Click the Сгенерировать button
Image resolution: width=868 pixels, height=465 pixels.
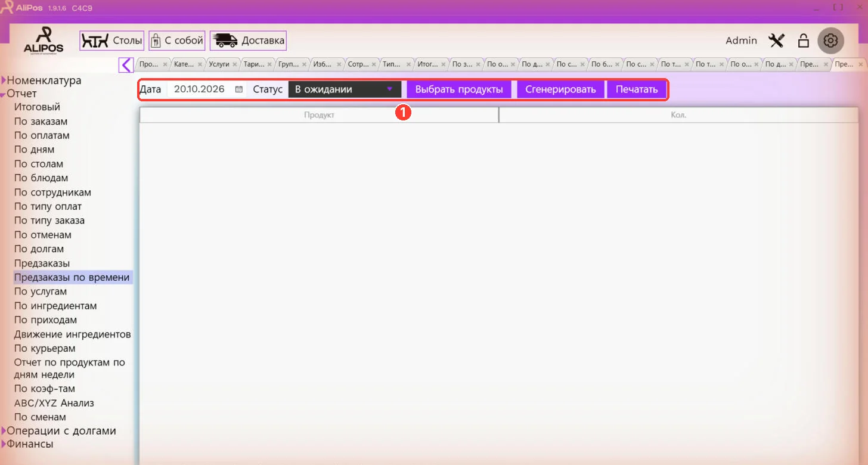pos(560,89)
